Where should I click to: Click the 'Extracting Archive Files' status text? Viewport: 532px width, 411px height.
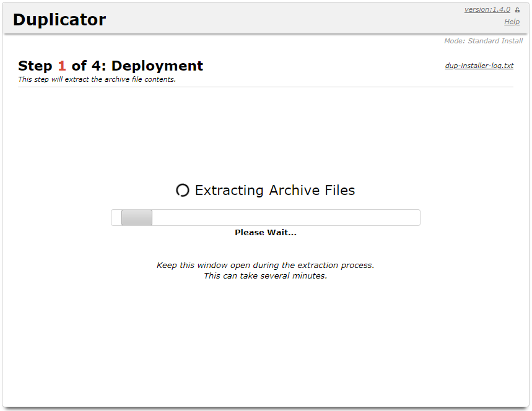tap(275, 191)
